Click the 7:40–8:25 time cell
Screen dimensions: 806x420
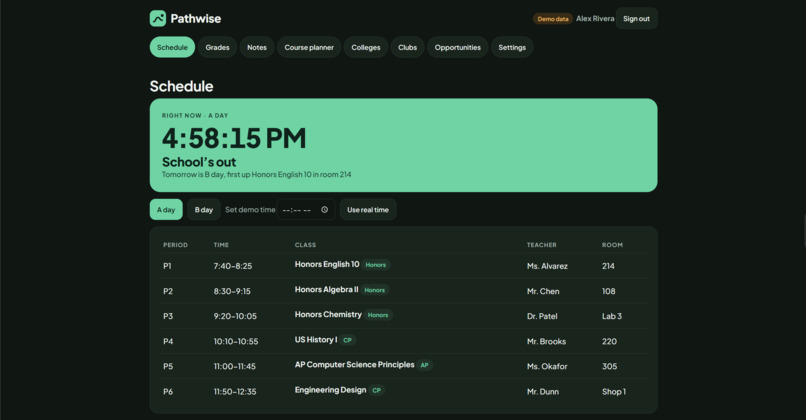coord(233,266)
